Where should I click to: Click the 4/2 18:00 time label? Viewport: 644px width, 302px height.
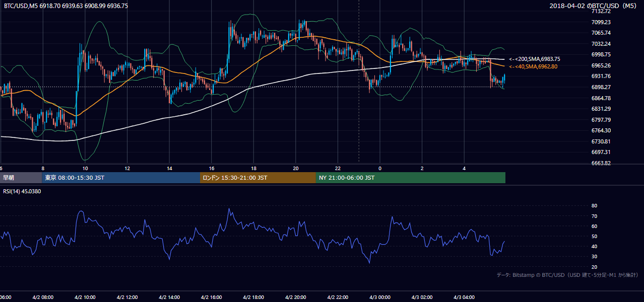click(x=254, y=297)
